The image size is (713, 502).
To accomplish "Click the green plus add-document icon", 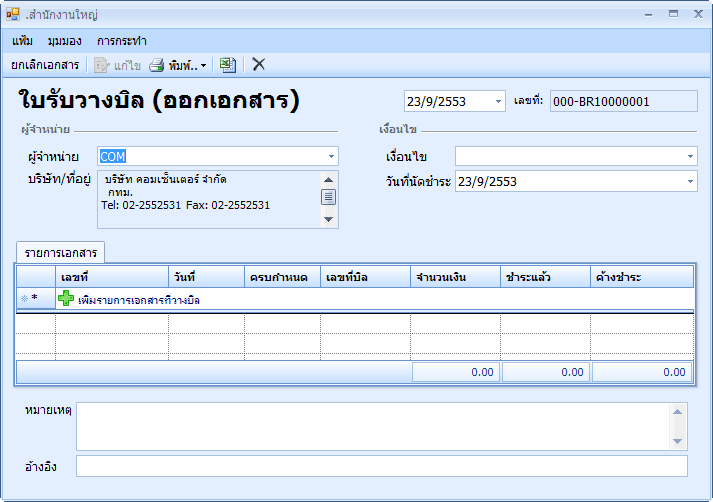I will 66,298.
